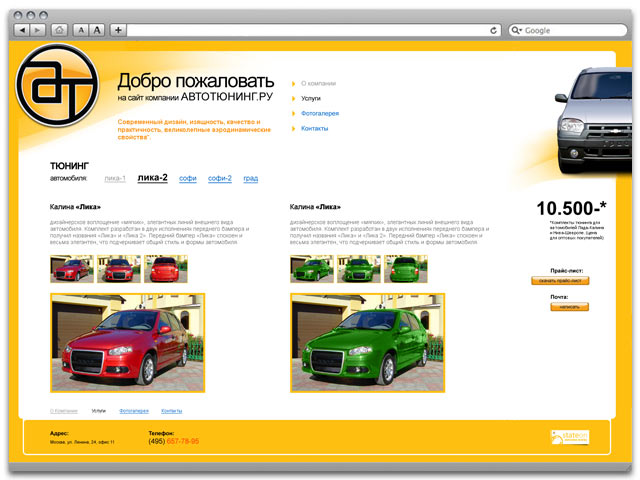
Task: Switch to the лика-1 tuning tab
Action: point(115,178)
